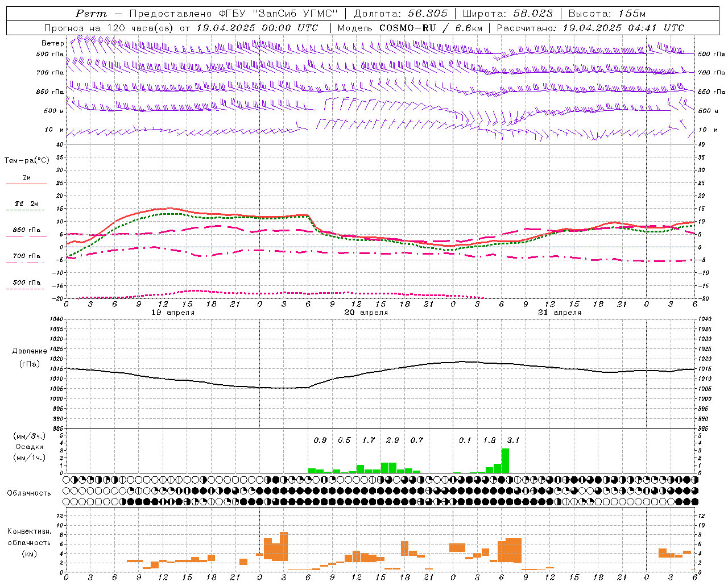Select the model label "COSMO-RU / 6.6км"
The height and width of the screenshot is (582, 728).
[x=431, y=28]
